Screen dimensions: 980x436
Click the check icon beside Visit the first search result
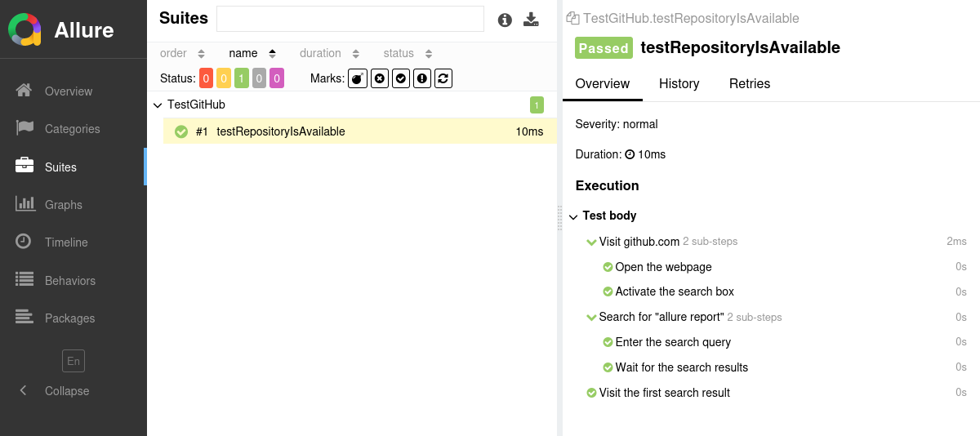click(591, 393)
